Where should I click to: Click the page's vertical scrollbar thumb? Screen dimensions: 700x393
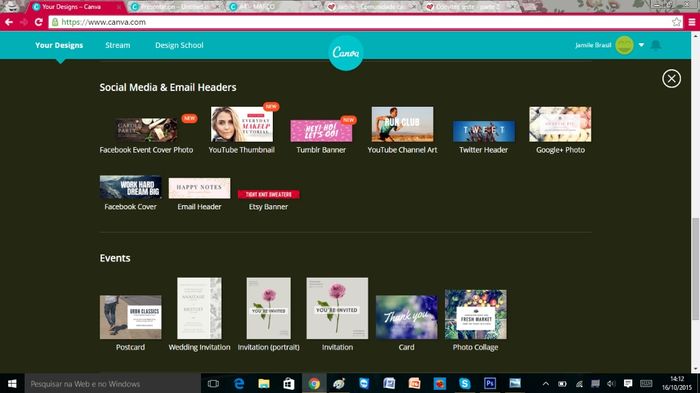pyautogui.click(x=695, y=269)
